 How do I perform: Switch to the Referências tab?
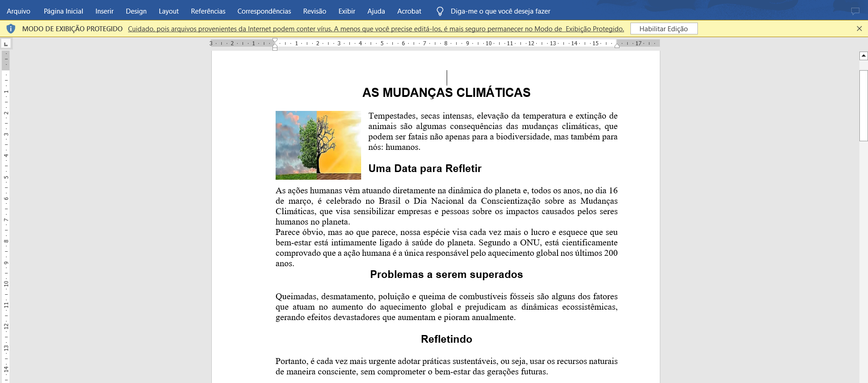click(x=208, y=11)
